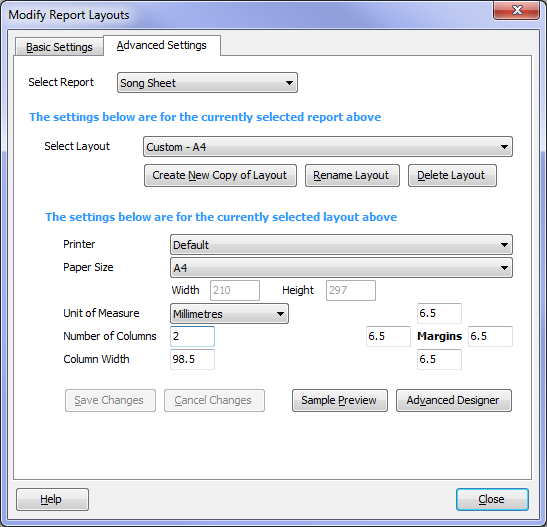
Task: Click the Rename Layout button
Action: point(352,175)
